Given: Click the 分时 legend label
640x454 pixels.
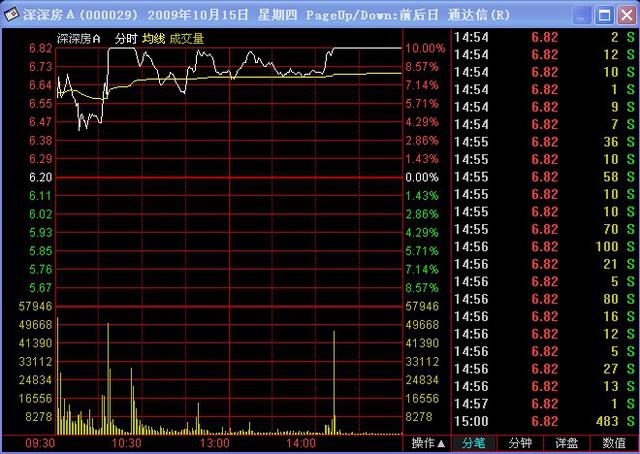Looking at the screenshot, I should click(126, 39).
